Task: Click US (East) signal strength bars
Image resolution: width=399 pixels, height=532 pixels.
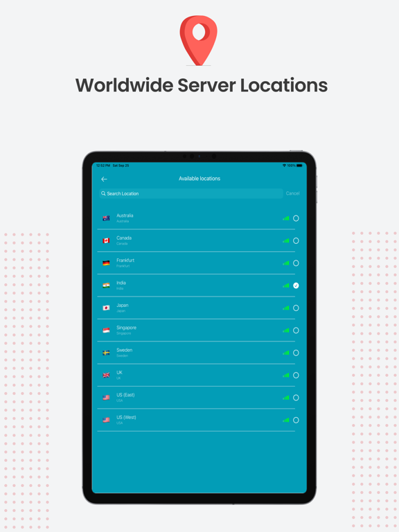Action: [285, 398]
